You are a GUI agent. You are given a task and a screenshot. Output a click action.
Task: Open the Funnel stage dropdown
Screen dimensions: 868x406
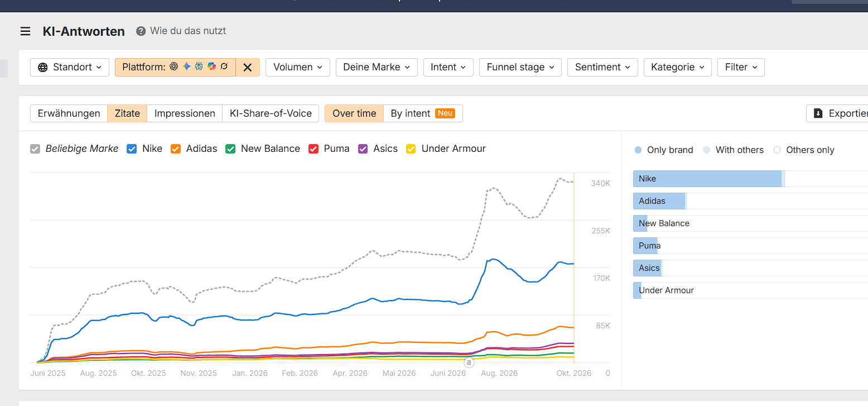pos(520,67)
